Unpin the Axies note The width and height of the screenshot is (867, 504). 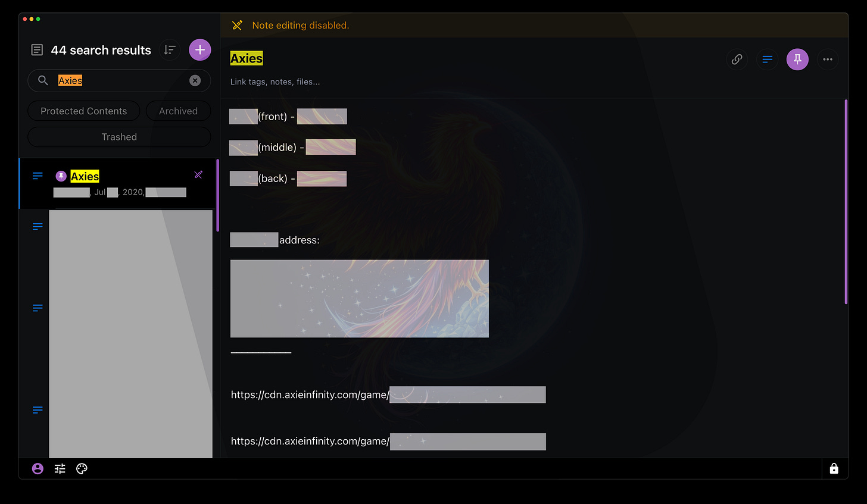[x=797, y=60]
